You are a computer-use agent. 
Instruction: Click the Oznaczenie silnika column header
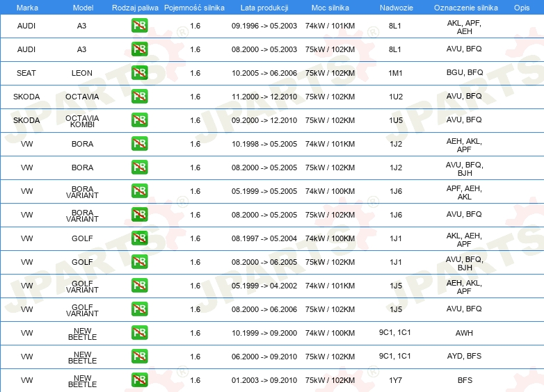click(x=466, y=8)
